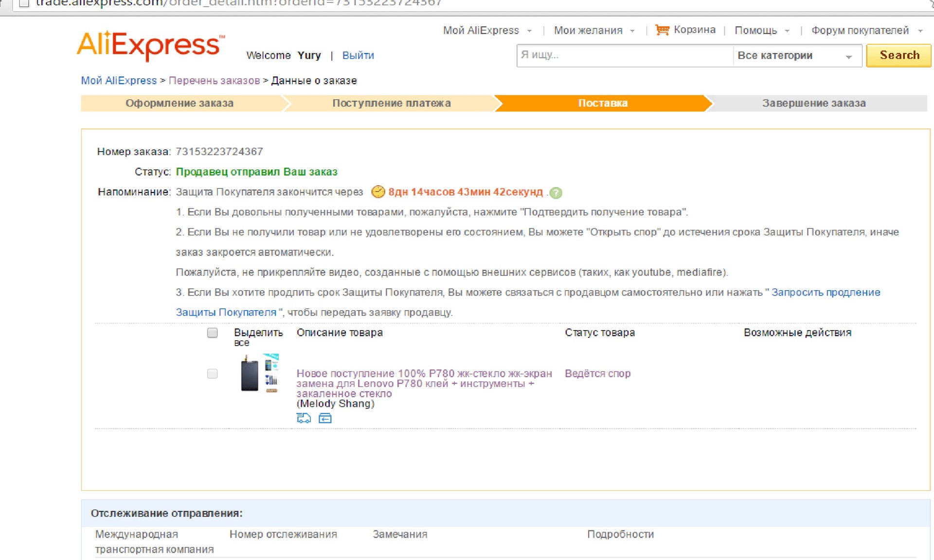Go to Мой AliExpress breadcrumb link

[119, 81]
